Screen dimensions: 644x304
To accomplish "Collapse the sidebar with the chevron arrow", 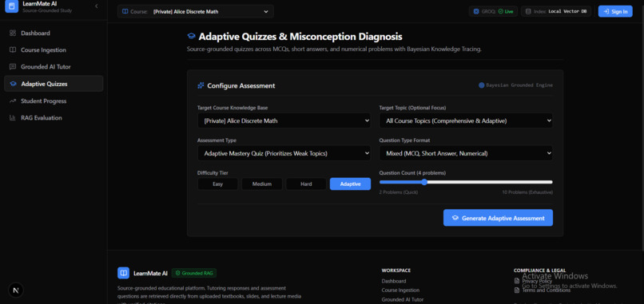I will 96,6.
